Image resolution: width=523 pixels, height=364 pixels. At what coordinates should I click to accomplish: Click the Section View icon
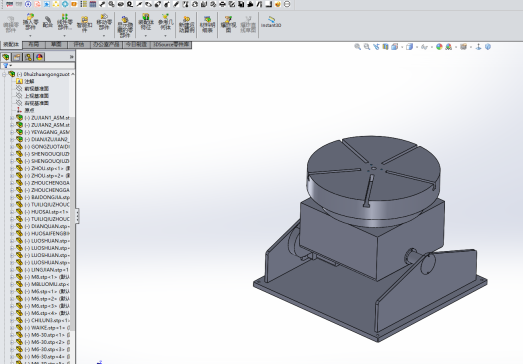[386, 47]
